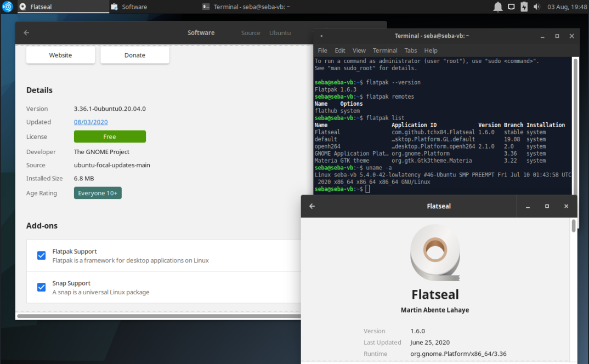This screenshot has height=364, width=589.
Task: Click the Software window horizontal scrollbar
Action: pos(159,316)
